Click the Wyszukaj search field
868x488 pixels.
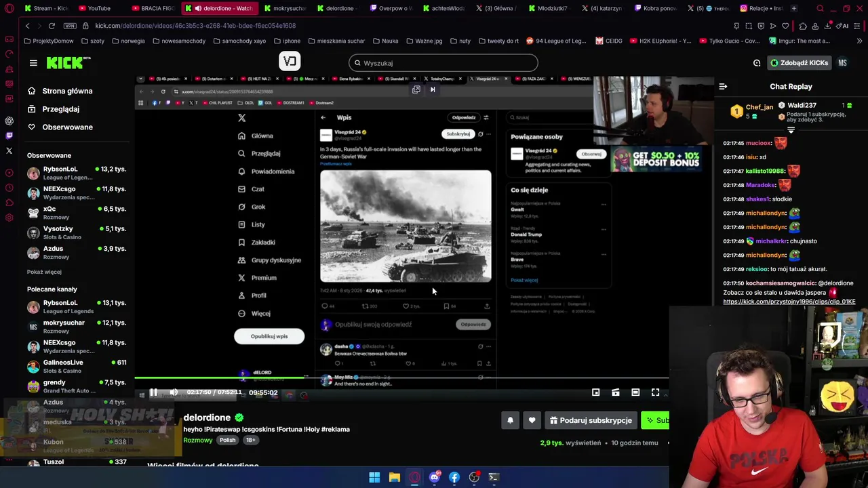click(443, 63)
